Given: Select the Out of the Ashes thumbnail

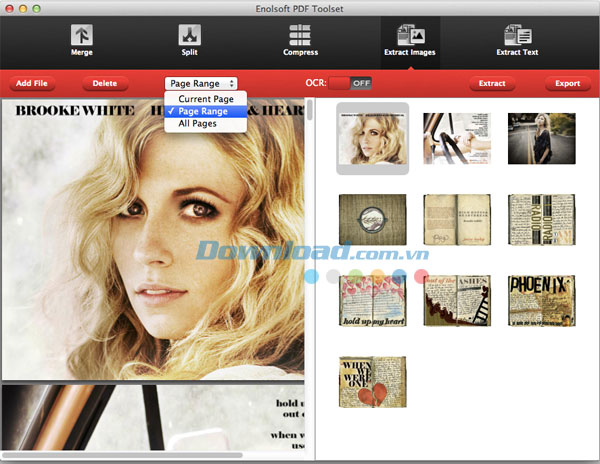Looking at the screenshot, I should tap(457, 301).
